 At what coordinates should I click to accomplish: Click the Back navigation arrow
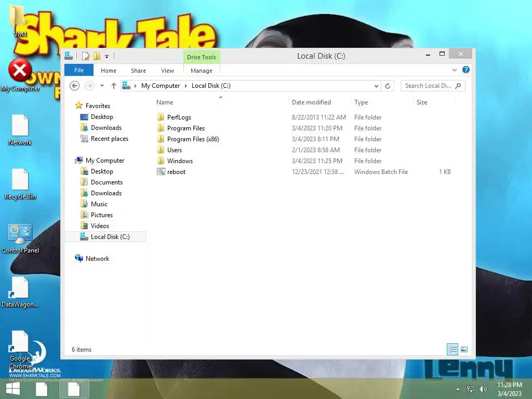click(x=75, y=86)
